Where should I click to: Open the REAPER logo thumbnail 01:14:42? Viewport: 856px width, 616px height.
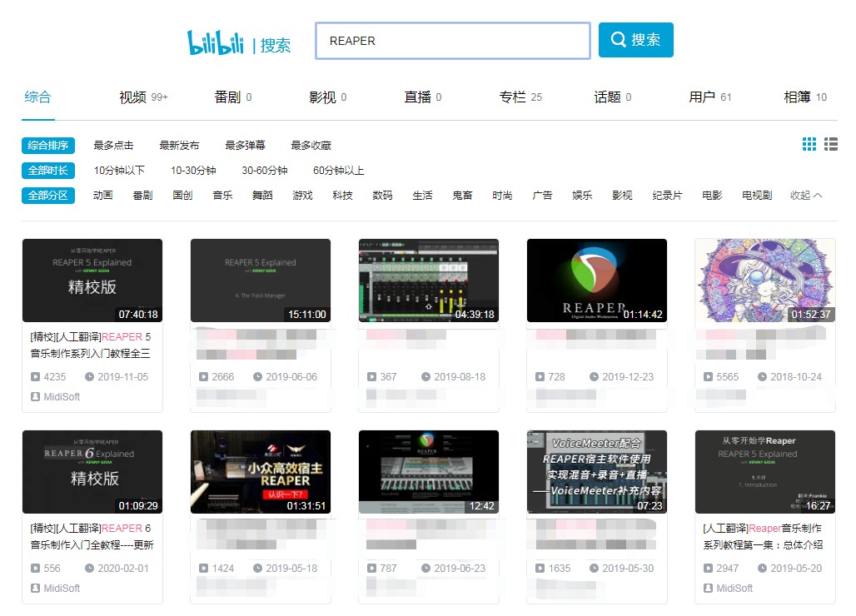tap(597, 281)
